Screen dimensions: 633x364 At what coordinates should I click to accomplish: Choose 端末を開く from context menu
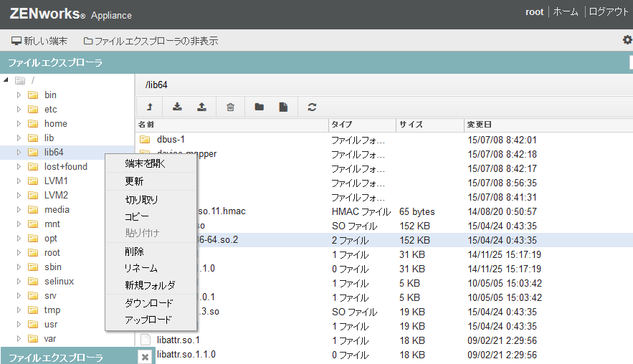click(x=151, y=163)
